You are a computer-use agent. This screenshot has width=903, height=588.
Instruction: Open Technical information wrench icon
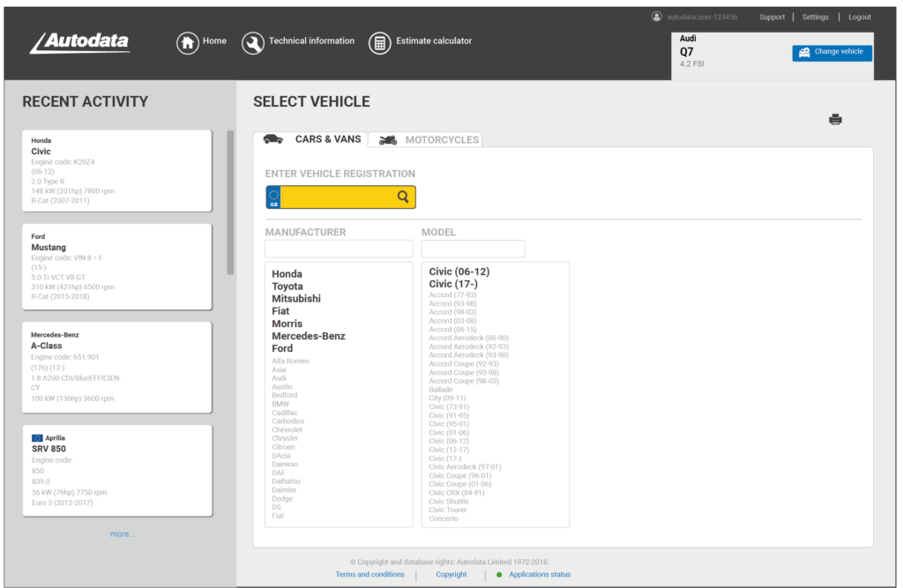coord(253,43)
